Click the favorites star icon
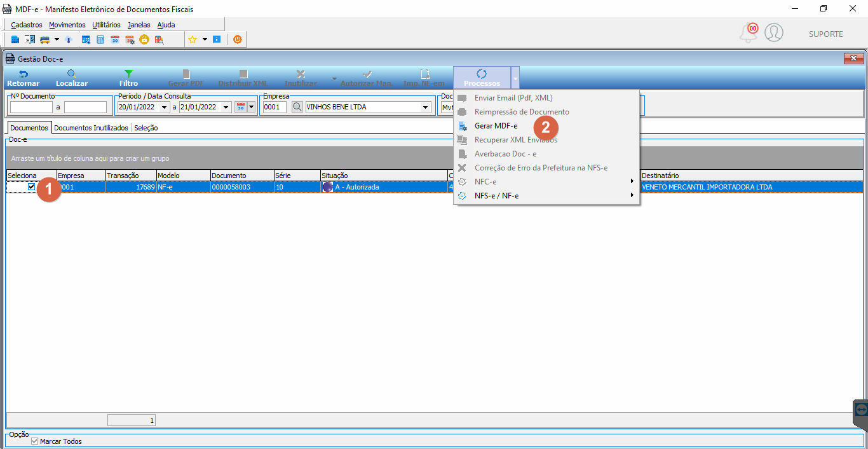Image resolution: width=868 pixels, height=449 pixels. coord(193,39)
